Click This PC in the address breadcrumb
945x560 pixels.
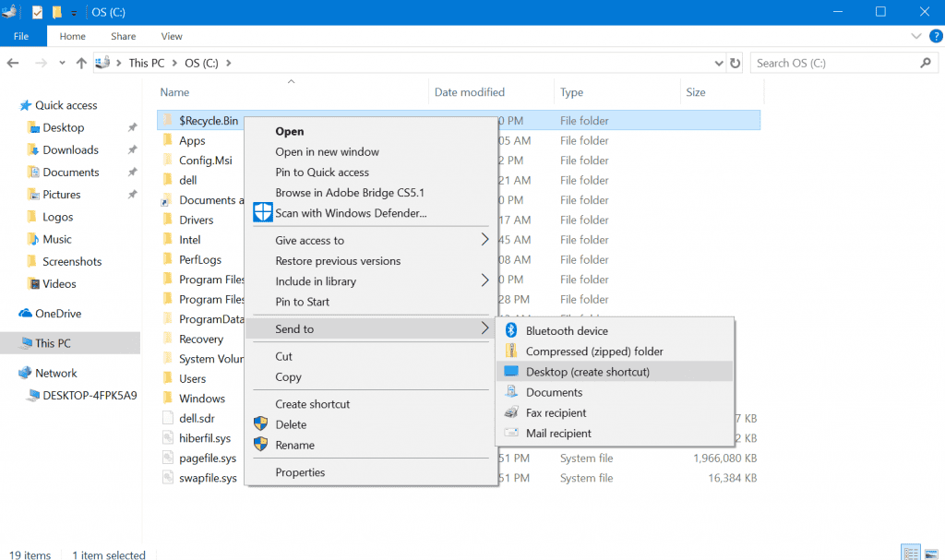tap(147, 63)
